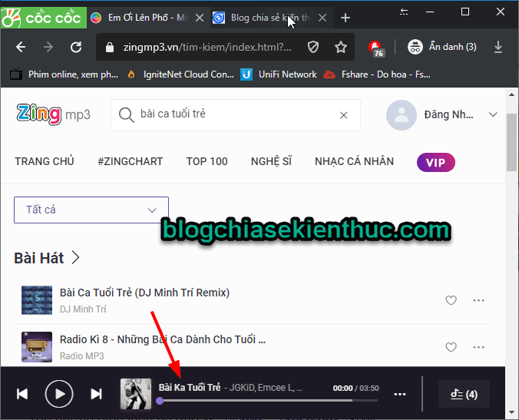519x420 pixels.
Task: Close the Em Ơi Lên Phố tab
Action: pyautogui.click(x=200, y=18)
